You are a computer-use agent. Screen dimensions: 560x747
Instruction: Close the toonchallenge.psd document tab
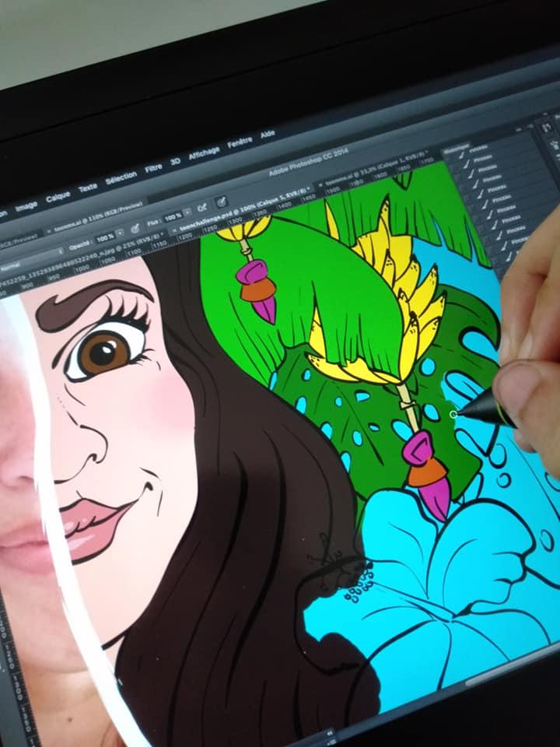[173, 230]
